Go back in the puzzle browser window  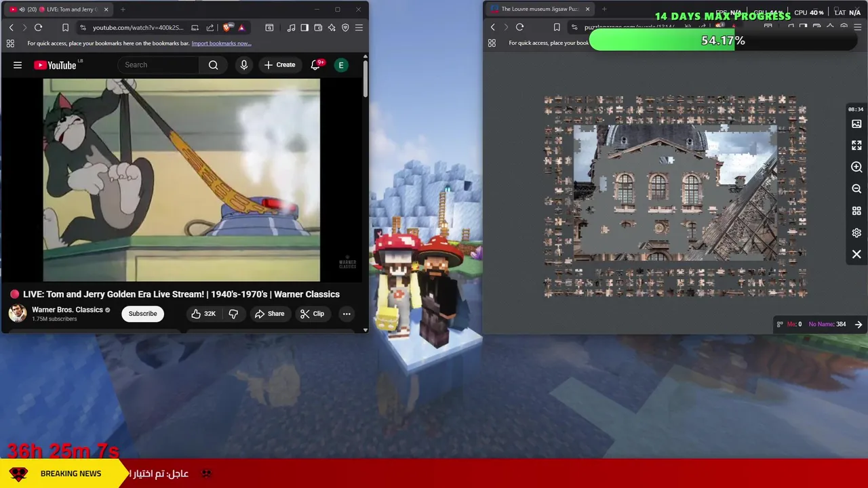pyautogui.click(x=492, y=27)
